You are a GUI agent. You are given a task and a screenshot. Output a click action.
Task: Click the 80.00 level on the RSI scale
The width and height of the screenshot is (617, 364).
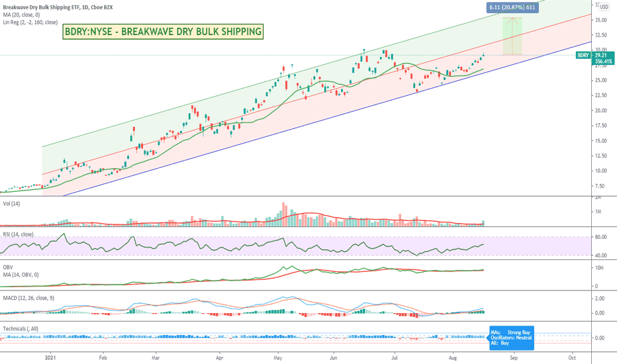tap(601, 238)
